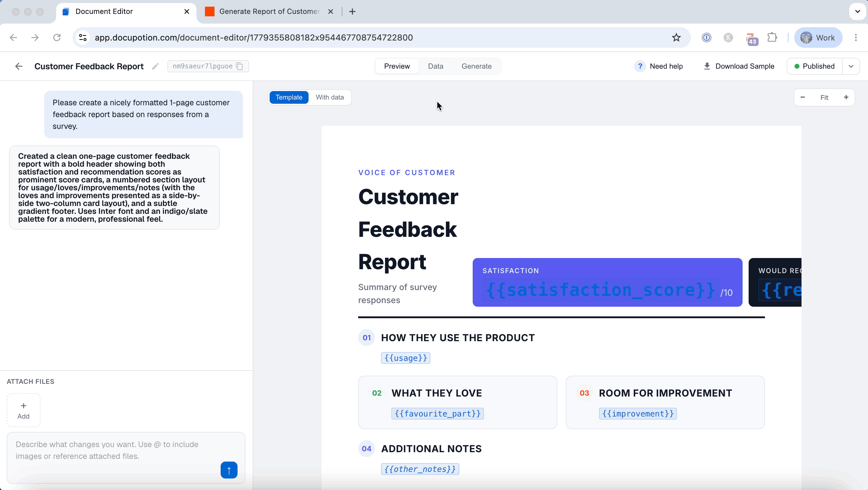Viewport: 868px width, 490px height.
Task: Click the browser forward button
Action: 35,38
